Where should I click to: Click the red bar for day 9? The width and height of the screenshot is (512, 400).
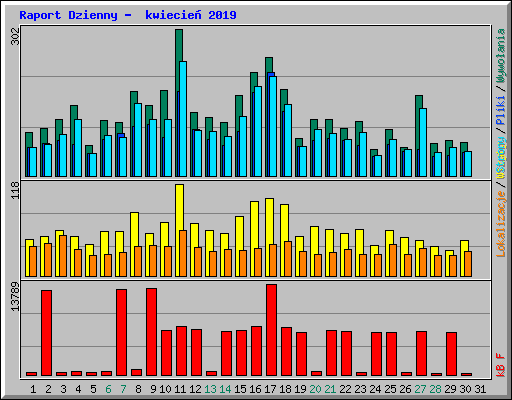click(x=151, y=332)
